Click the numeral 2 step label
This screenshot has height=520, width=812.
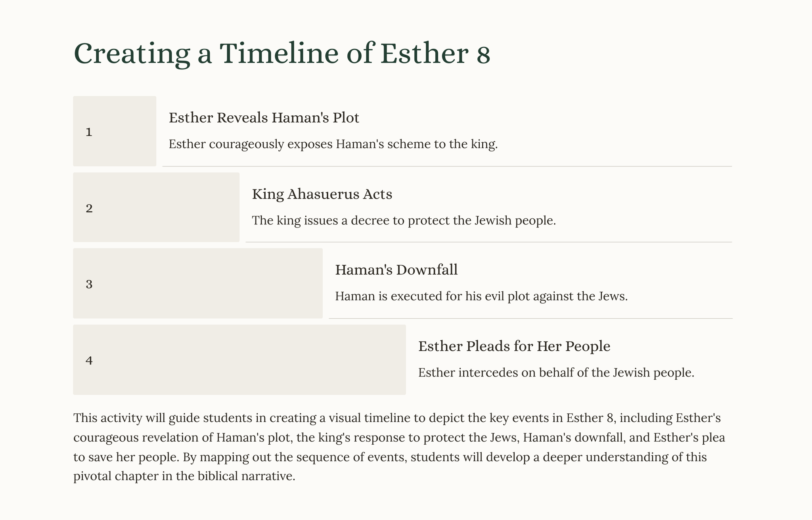(x=89, y=208)
